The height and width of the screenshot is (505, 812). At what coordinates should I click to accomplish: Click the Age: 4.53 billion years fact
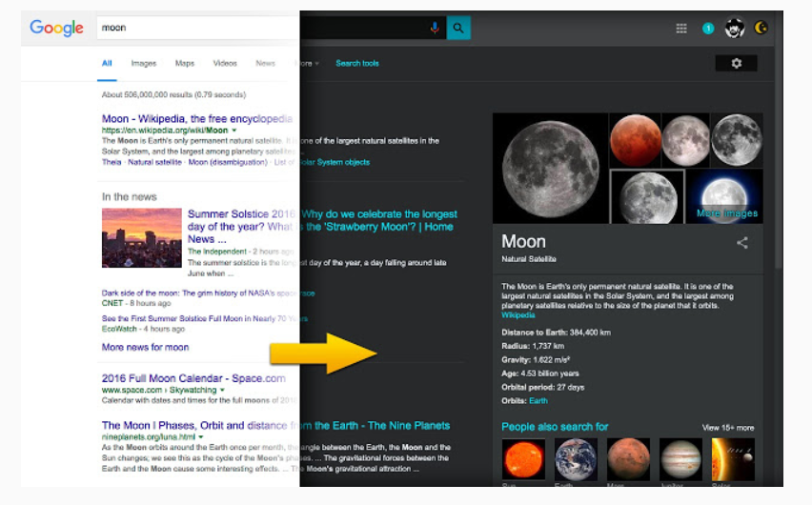[x=540, y=374]
